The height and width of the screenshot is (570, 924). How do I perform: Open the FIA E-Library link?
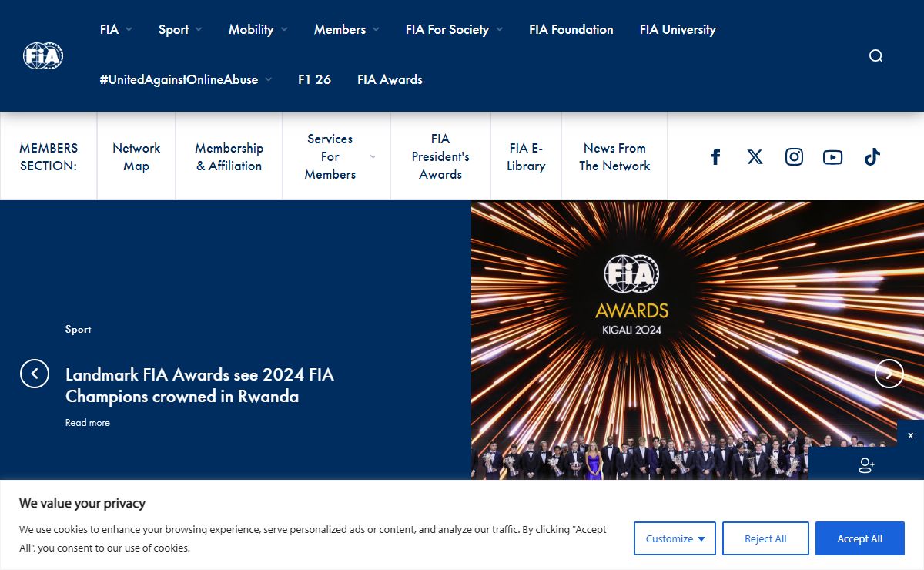pyautogui.click(x=526, y=156)
